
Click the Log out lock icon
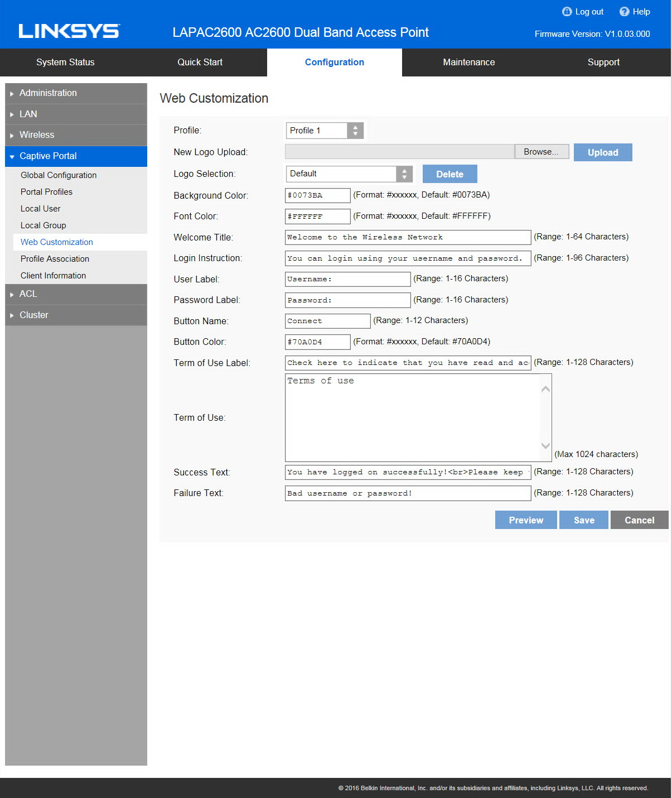point(567,11)
